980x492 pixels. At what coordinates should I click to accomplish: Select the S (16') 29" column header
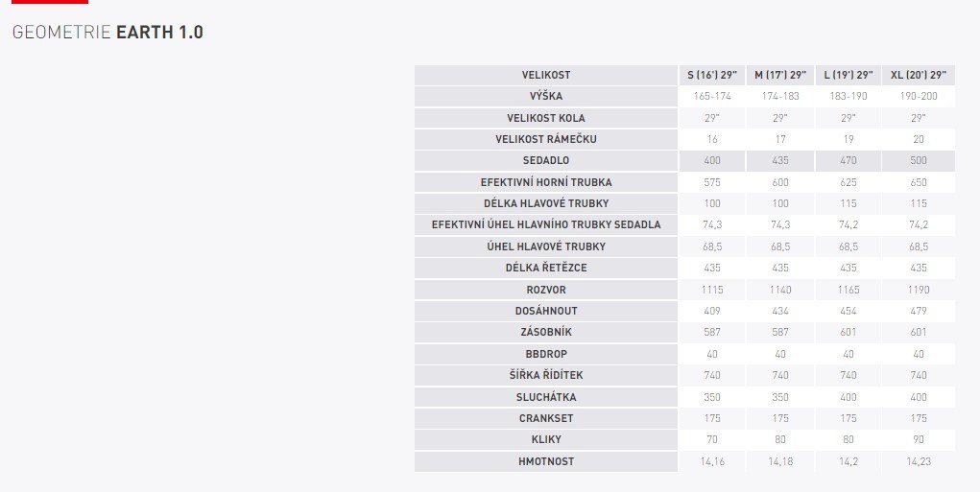pos(711,75)
